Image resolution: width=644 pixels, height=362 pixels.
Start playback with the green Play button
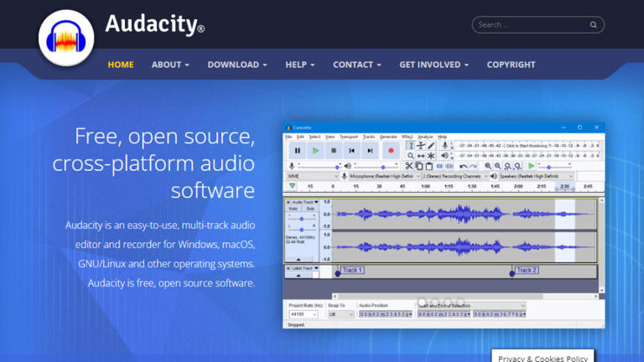coord(315,151)
